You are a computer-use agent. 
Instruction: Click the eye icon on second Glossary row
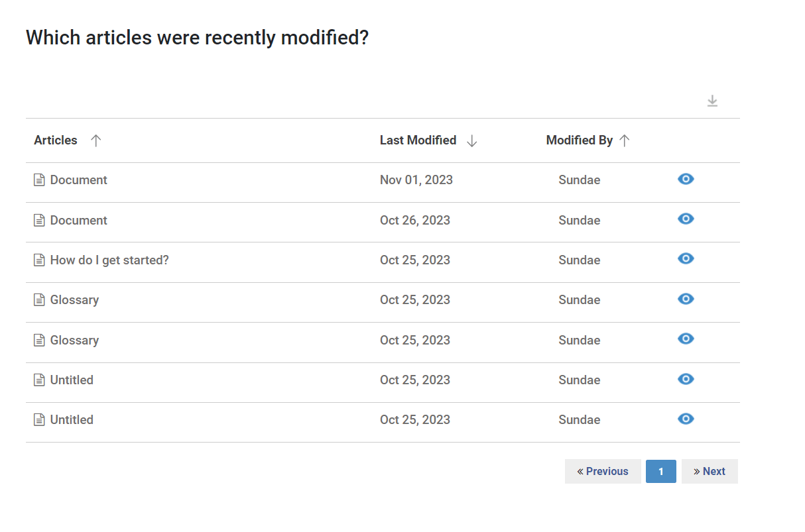(x=686, y=339)
